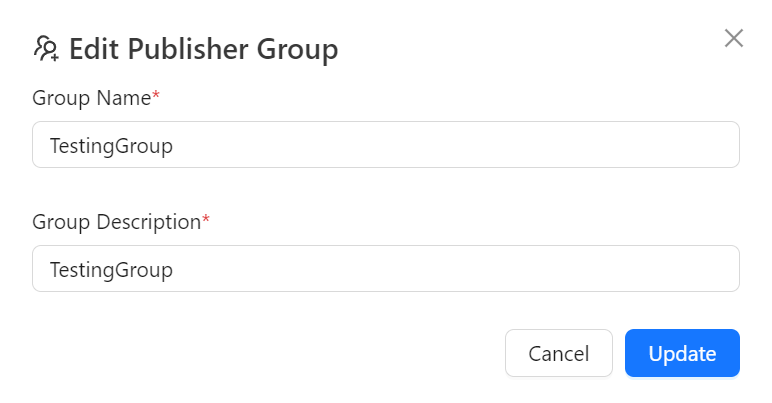Click the blue Update button
This screenshot has width=772, height=403.
(x=682, y=353)
